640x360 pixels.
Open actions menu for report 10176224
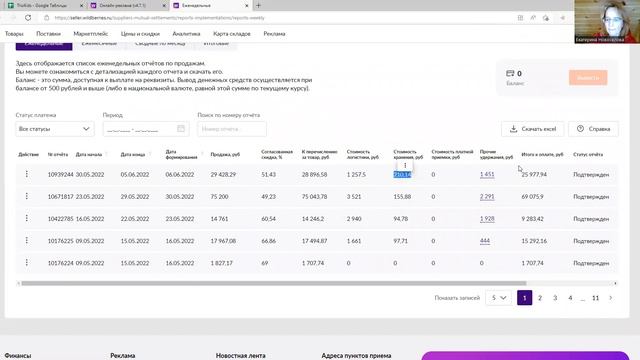(27, 262)
